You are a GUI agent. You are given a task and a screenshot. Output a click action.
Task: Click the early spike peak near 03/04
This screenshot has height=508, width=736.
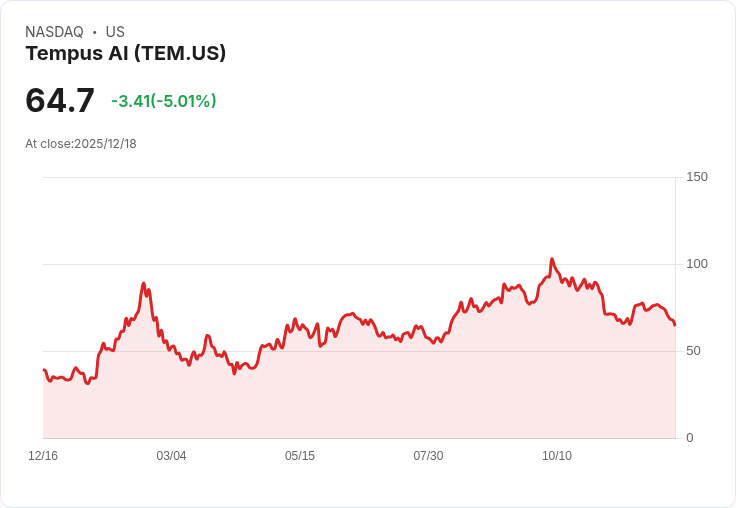tap(144, 283)
